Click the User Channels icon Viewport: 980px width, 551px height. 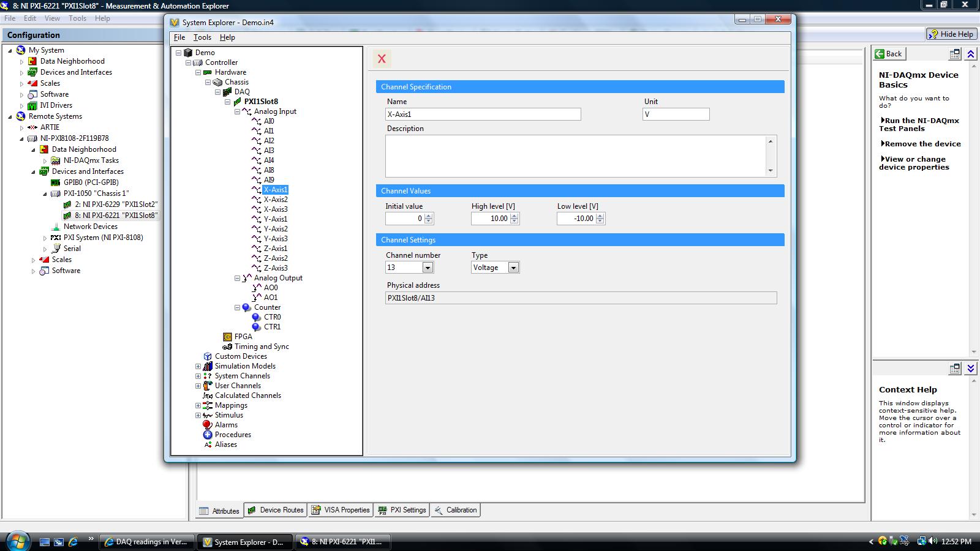[208, 386]
